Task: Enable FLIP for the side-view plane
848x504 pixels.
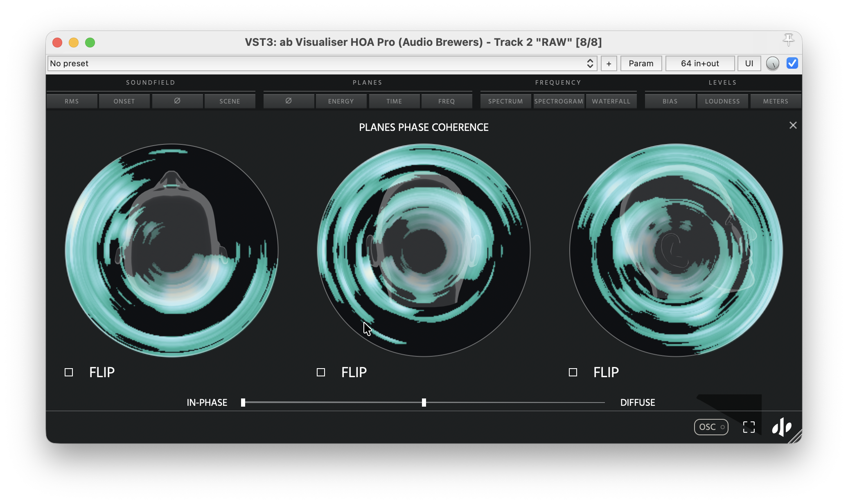Action: click(x=573, y=372)
